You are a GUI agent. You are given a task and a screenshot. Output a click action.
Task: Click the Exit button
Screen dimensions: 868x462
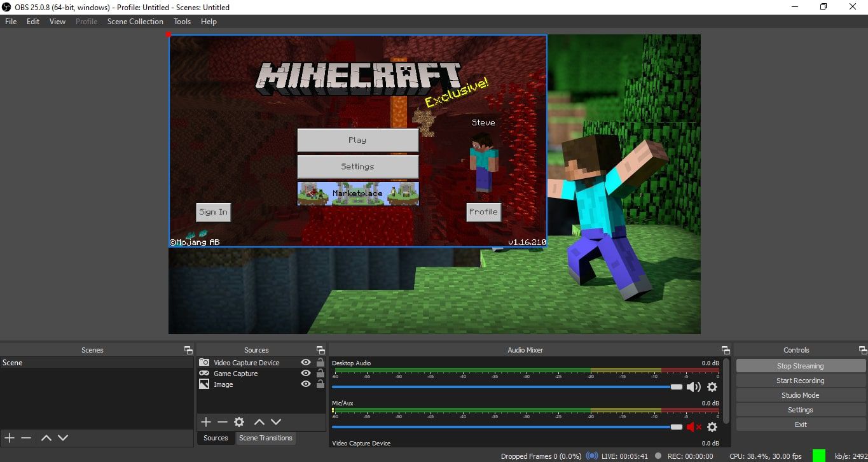801,424
